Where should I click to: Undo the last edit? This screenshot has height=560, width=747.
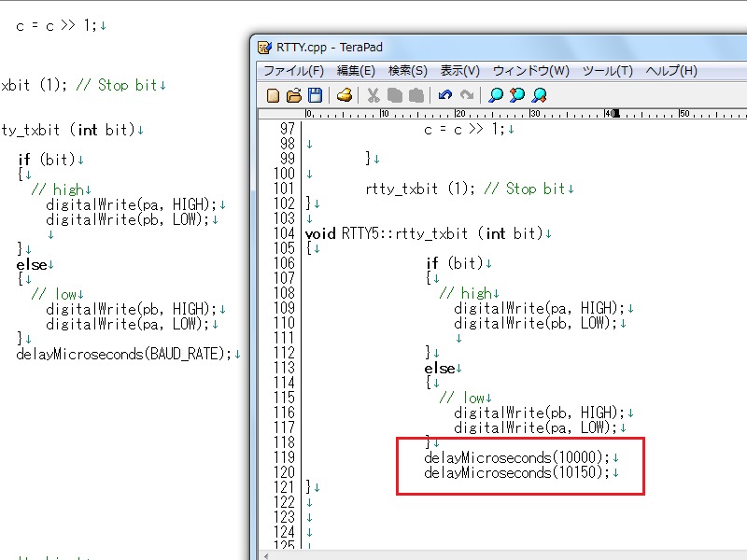[x=445, y=95]
